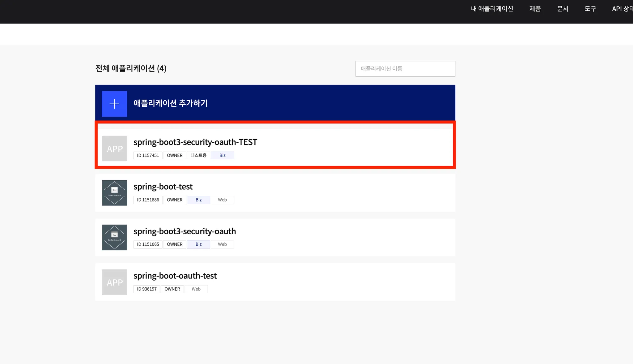Open 내 애플리케이션 menu

[492, 9]
